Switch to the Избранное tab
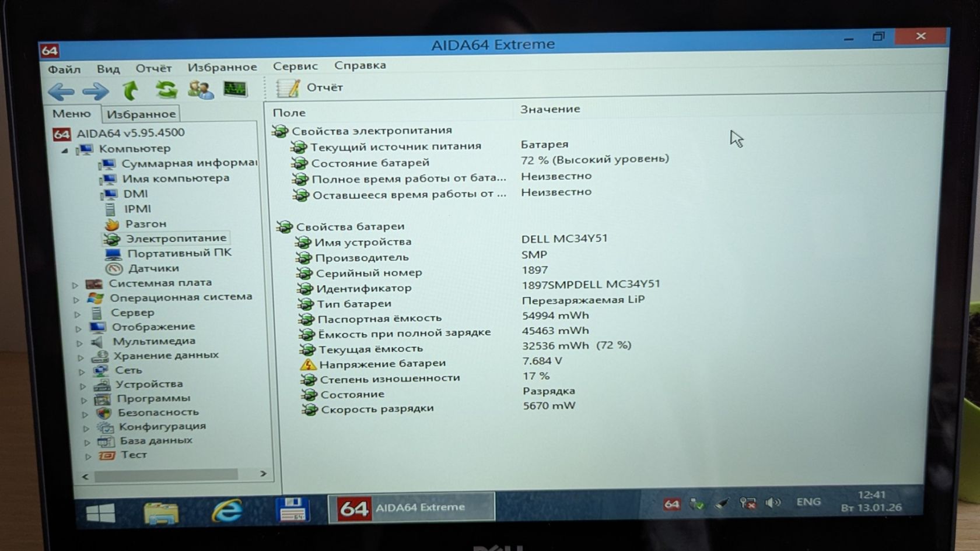Screen dimensions: 980x551 [141, 114]
